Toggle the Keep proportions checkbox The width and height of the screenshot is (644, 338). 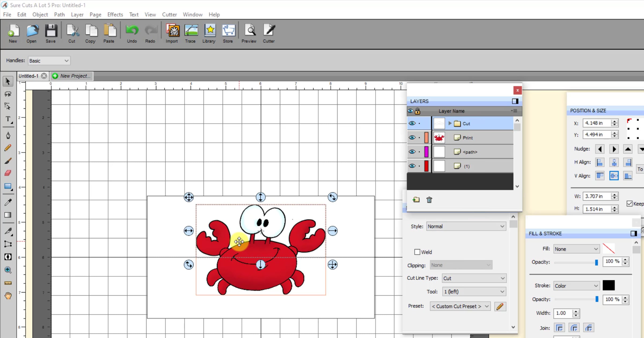(630, 204)
